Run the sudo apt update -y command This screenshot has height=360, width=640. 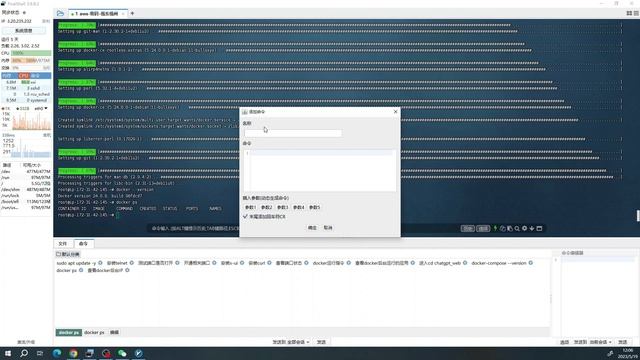click(x=76, y=263)
